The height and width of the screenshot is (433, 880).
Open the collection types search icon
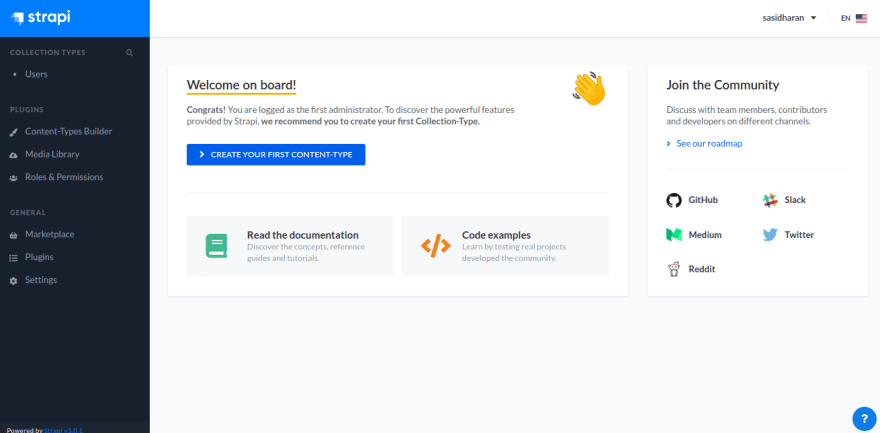pyautogui.click(x=130, y=53)
